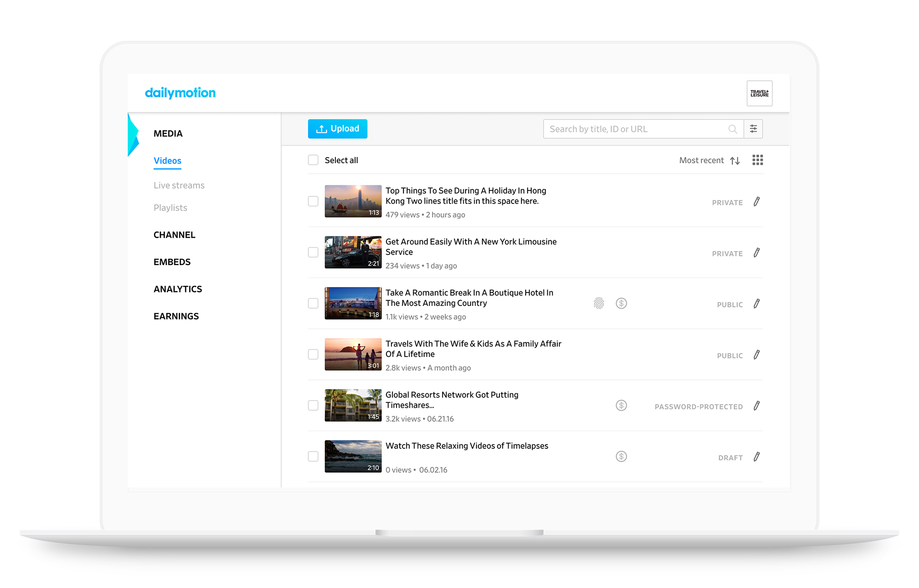Select the New York Limousine video checkbox
The height and width of the screenshot is (588, 919).
[x=313, y=252]
